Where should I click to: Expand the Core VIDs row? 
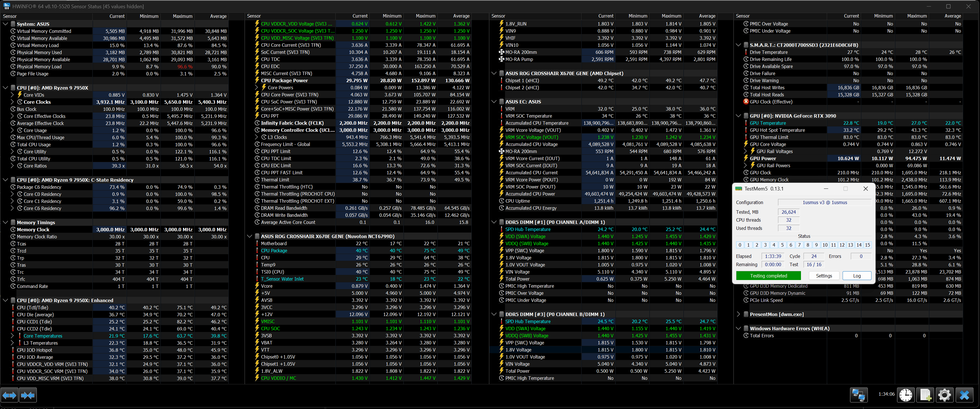click(12, 95)
